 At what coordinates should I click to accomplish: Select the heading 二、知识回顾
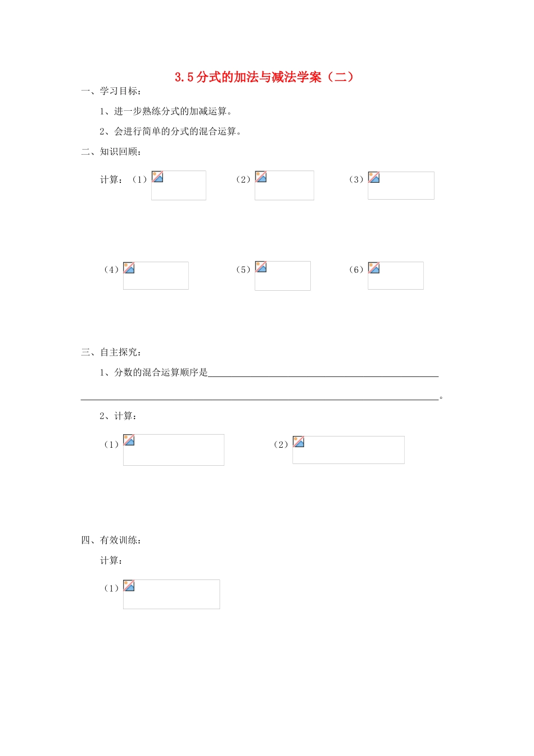pos(111,151)
